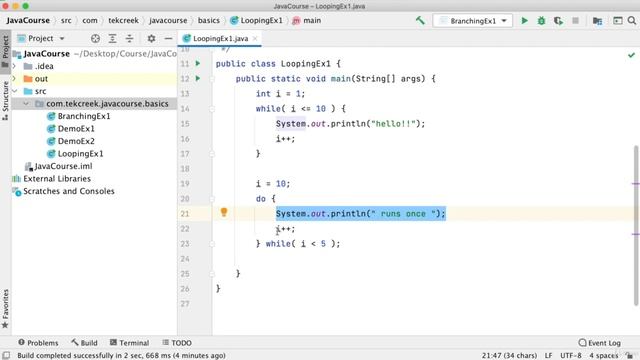The width and height of the screenshot is (640, 360).
Task: Open the Build tool window
Action: [84, 343]
